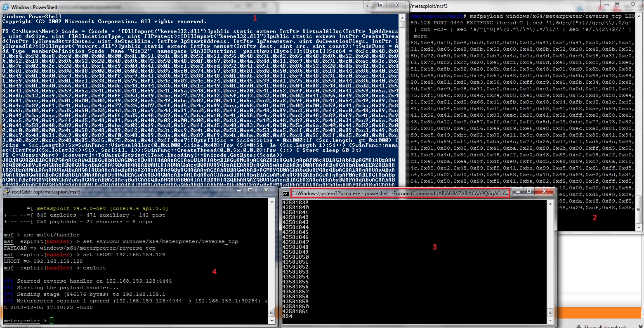Minimize the root@bt metasploit handler window

pos(238,190)
